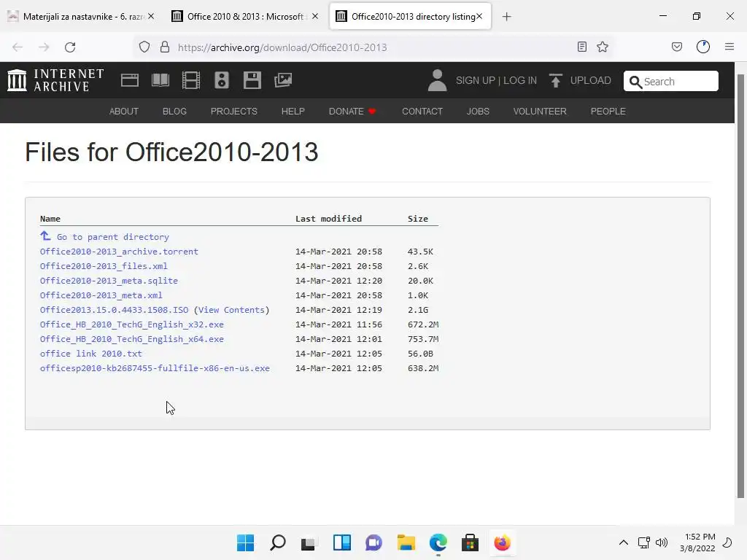Click the Internet Archive Search field
747x560 pixels.
671,81
